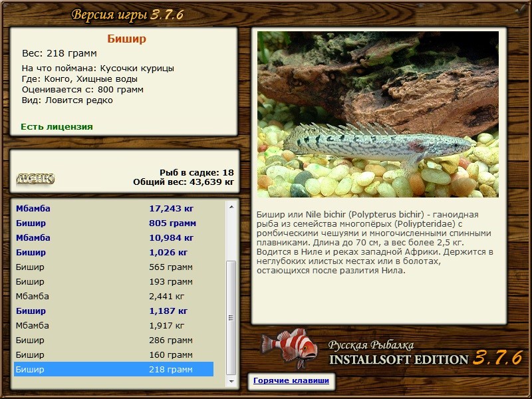532x399 pixels.
Task: Click the Рыб в садке: 18 text
Action: [197, 172]
